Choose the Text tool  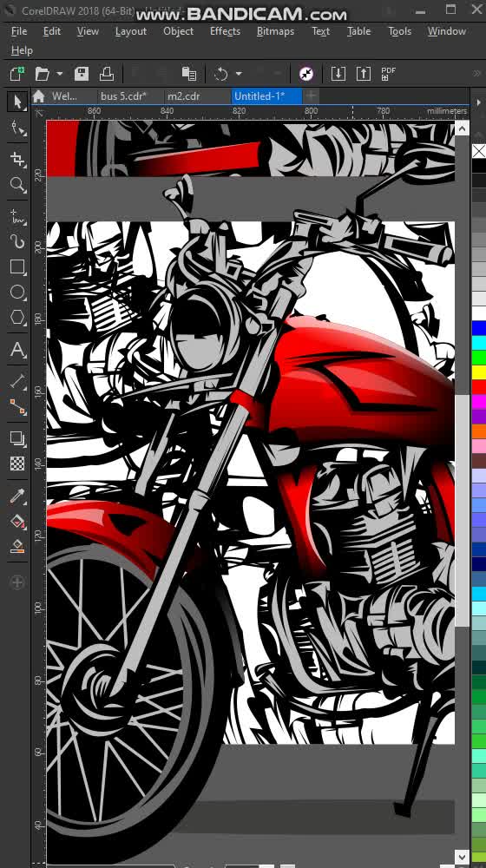coord(17,351)
